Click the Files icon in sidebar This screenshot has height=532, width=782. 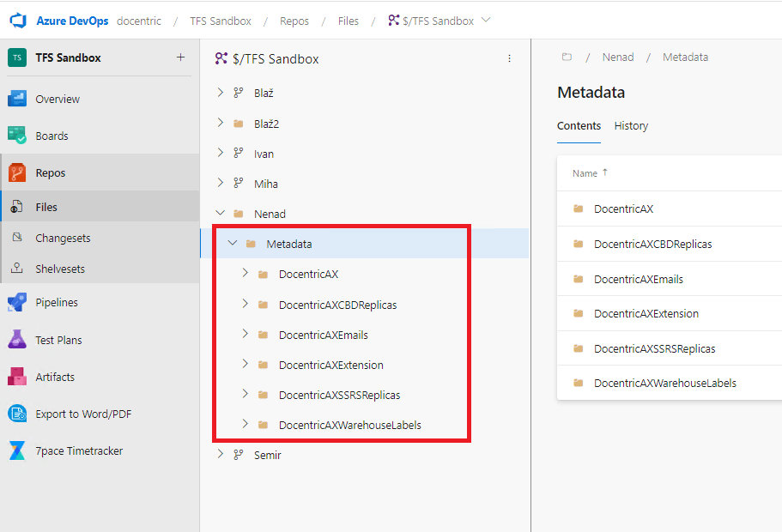[16, 207]
